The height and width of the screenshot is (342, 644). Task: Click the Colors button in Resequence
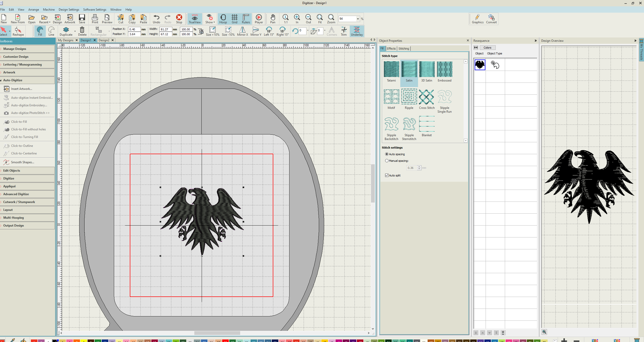coord(487,48)
